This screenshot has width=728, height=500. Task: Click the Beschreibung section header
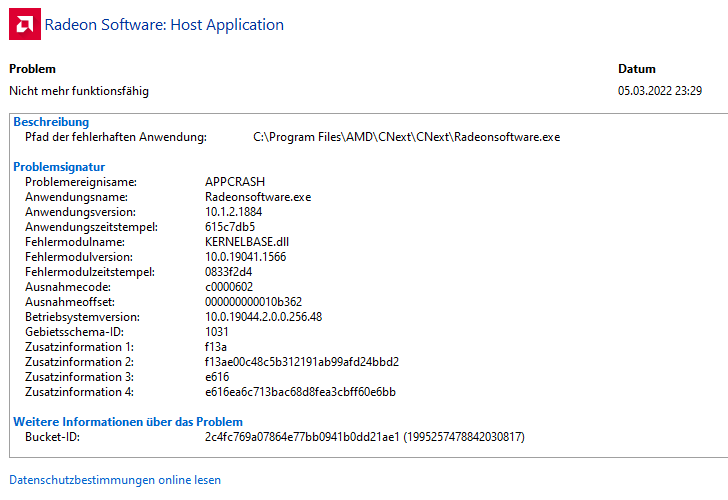pos(51,122)
